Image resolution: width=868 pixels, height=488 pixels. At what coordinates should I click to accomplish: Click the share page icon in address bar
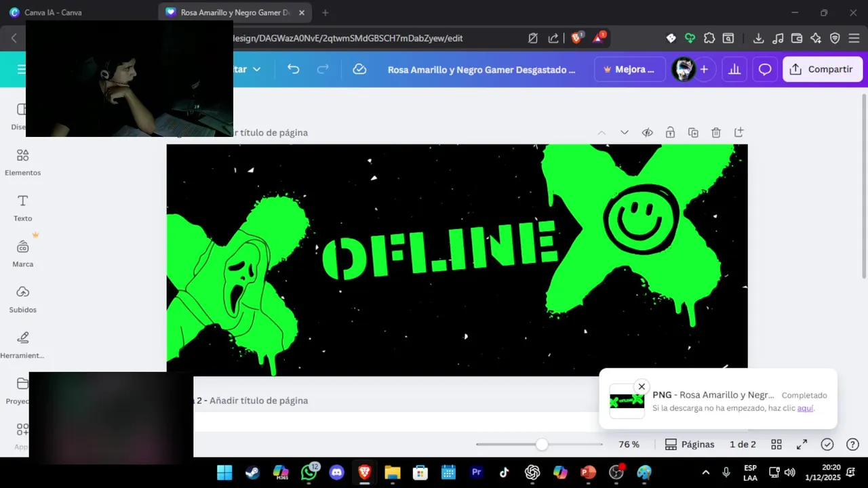coord(553,38)
